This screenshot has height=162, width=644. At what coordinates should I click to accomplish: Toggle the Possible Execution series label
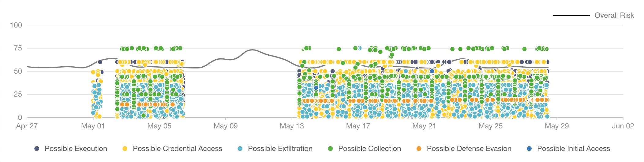tap(76, 149)
